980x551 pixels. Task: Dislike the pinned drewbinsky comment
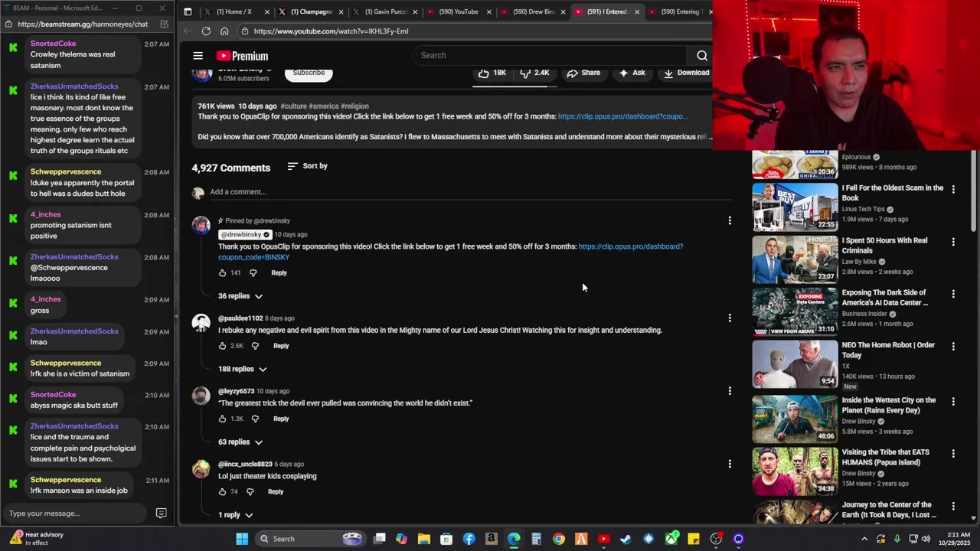pos(253,272)
